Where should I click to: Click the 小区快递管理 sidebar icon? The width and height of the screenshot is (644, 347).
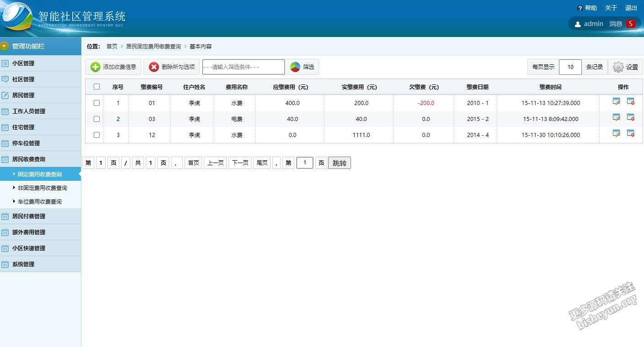click(5, 248)
